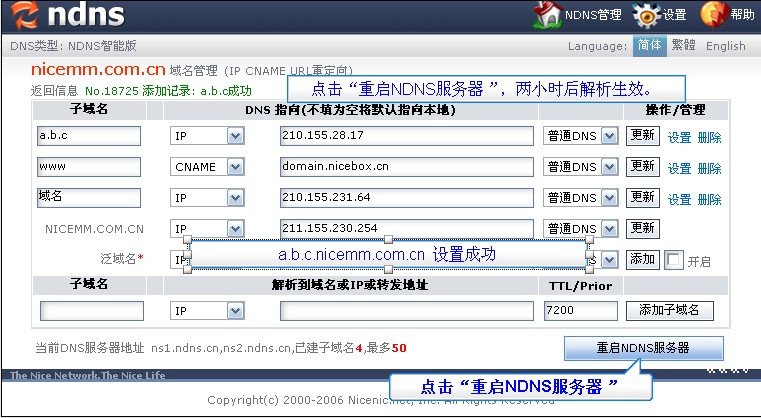Image resolution: width=761 pixels, height=418 pixels.
Task: Switch language to English
Action: 725,46
